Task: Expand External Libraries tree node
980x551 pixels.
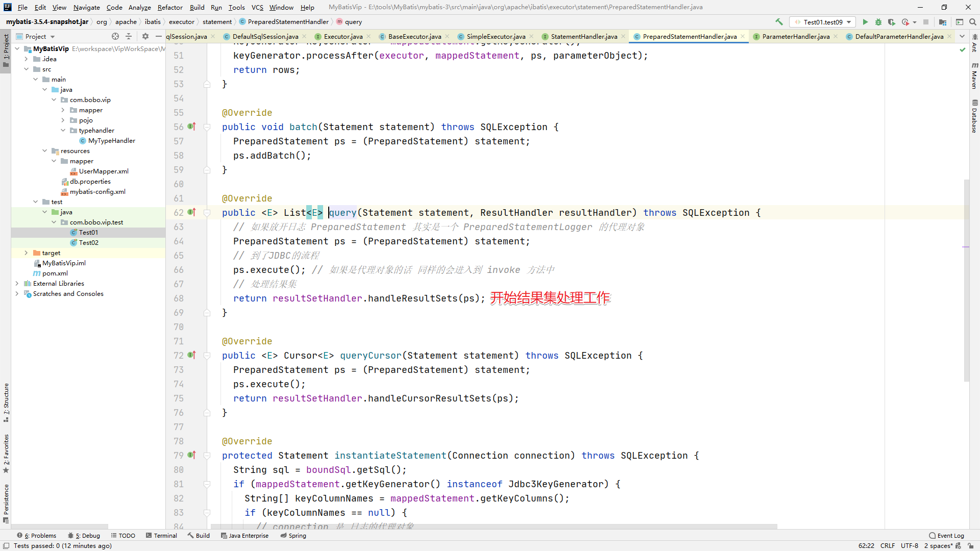Action: click(x=17, y=283)
